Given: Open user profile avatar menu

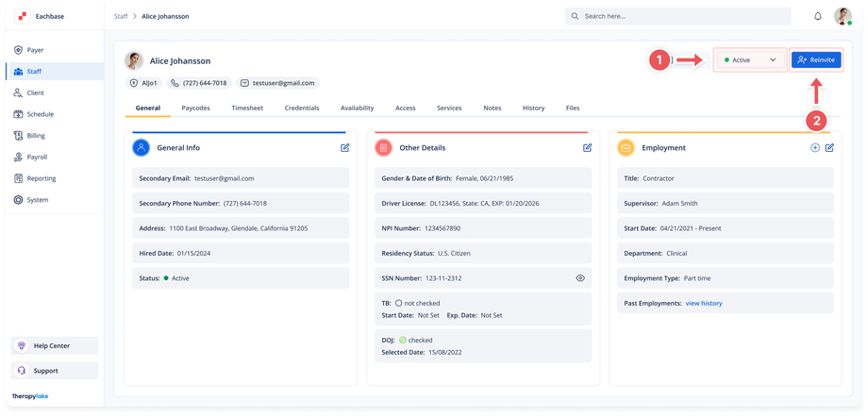Looking at the screenshot, I should tap(843, 16).
